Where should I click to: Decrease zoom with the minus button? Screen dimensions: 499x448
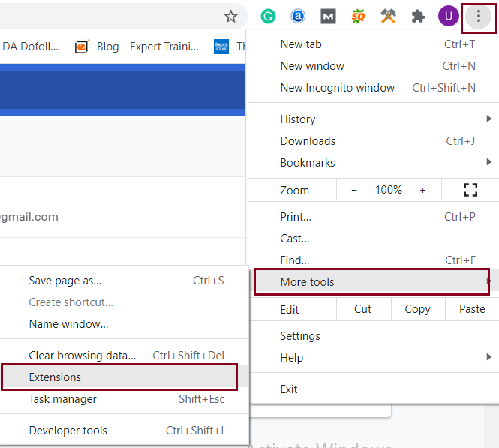[354, 190]
